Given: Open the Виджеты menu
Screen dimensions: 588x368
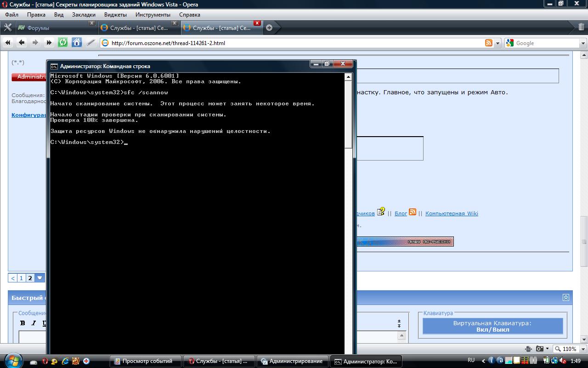Looking at the screenshot, I should 115,14.
